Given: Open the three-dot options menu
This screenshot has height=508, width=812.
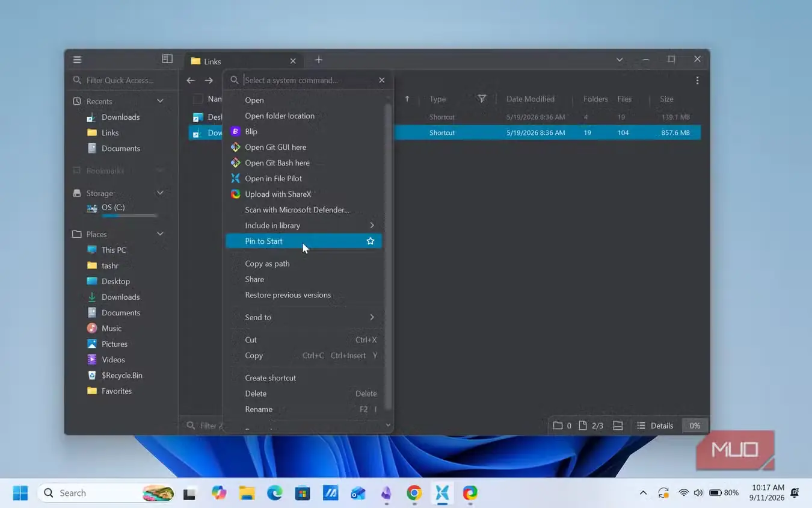Looking at the screenshot, I should click(697, 80).
